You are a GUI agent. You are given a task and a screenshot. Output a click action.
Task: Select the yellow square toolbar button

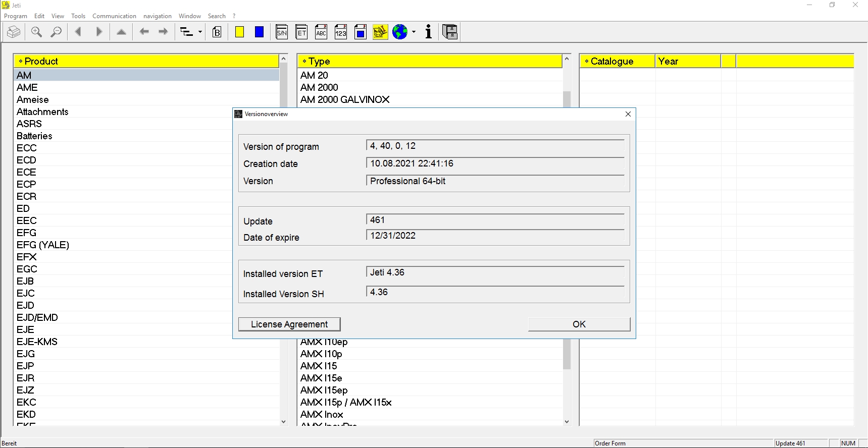click(240, 32)
